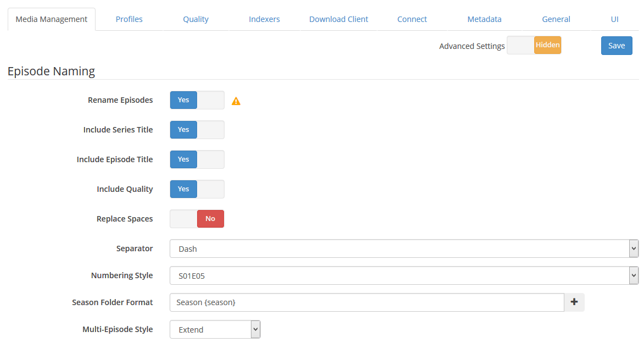
Task: Open the General settings tab
Action: [556, 19]
